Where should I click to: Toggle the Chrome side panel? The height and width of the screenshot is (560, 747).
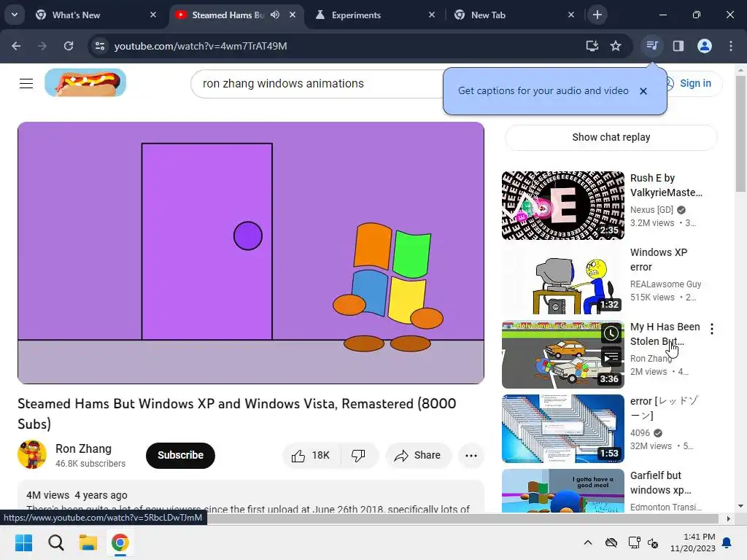pos(678,46)
